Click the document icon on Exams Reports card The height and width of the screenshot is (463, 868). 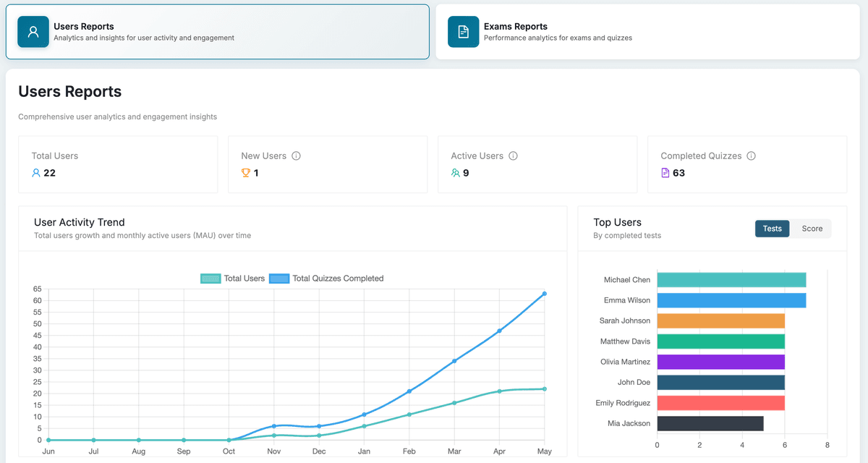pos(463,32)
